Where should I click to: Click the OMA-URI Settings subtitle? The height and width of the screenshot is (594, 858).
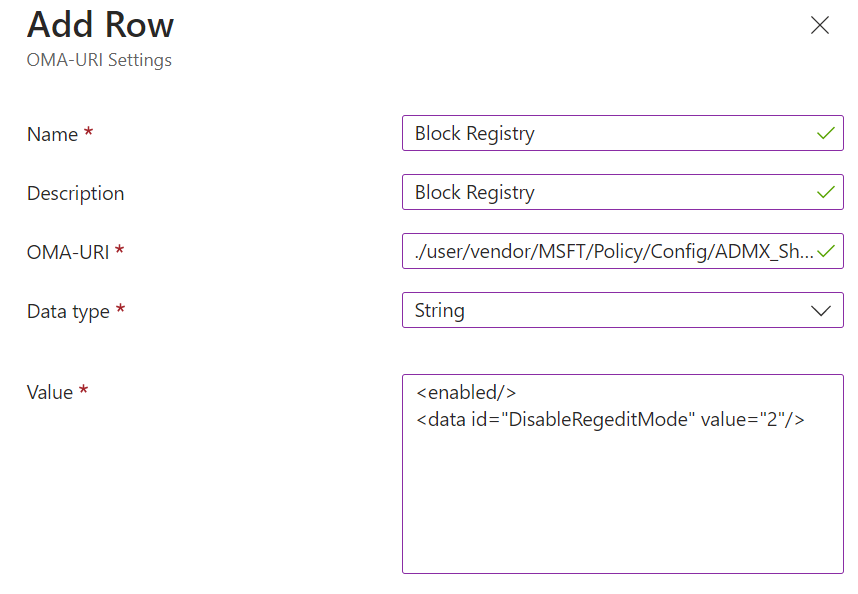coord(99,60)
